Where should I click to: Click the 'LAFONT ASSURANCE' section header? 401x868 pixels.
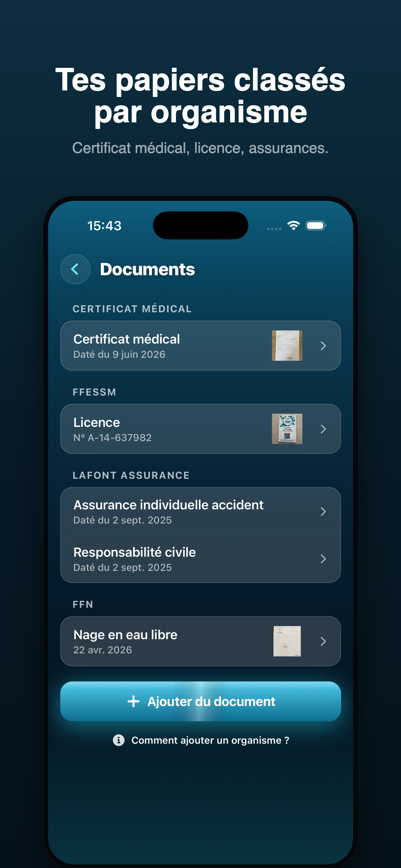tap(131, 475)
